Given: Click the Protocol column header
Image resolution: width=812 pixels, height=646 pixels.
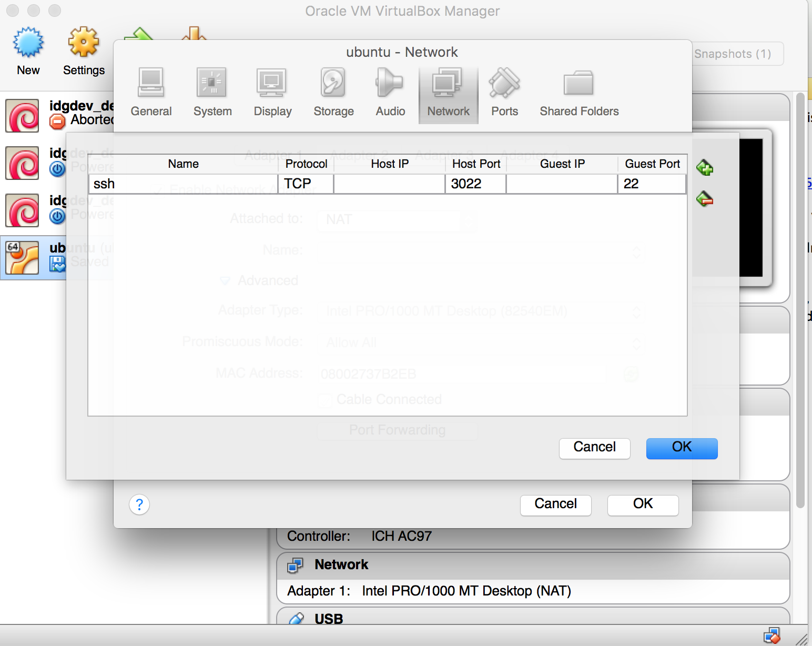Looking at the screenshot, I should [306, 164].
